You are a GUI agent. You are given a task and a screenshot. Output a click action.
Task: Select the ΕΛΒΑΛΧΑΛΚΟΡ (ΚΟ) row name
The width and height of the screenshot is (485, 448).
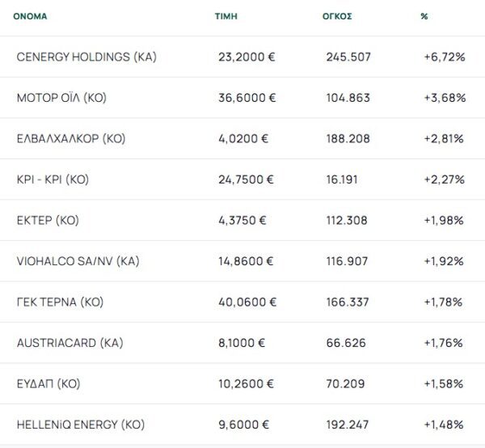(69, 138)
